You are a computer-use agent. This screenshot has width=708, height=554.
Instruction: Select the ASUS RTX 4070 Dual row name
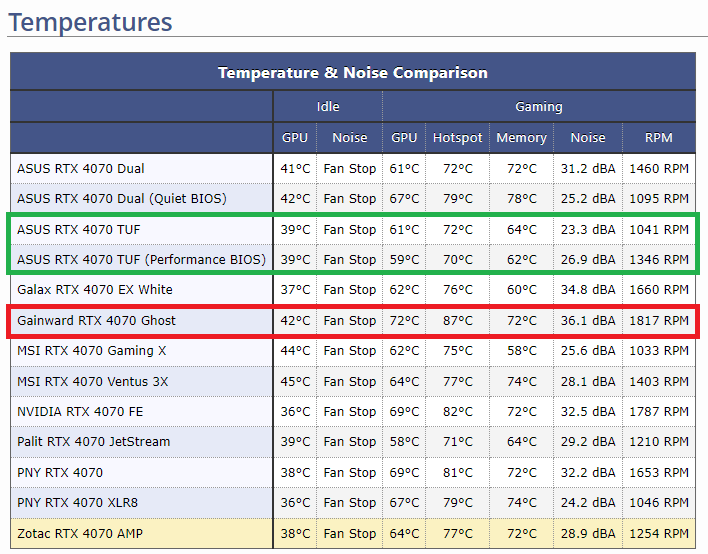pyautogui.click(x=81, y=168)
